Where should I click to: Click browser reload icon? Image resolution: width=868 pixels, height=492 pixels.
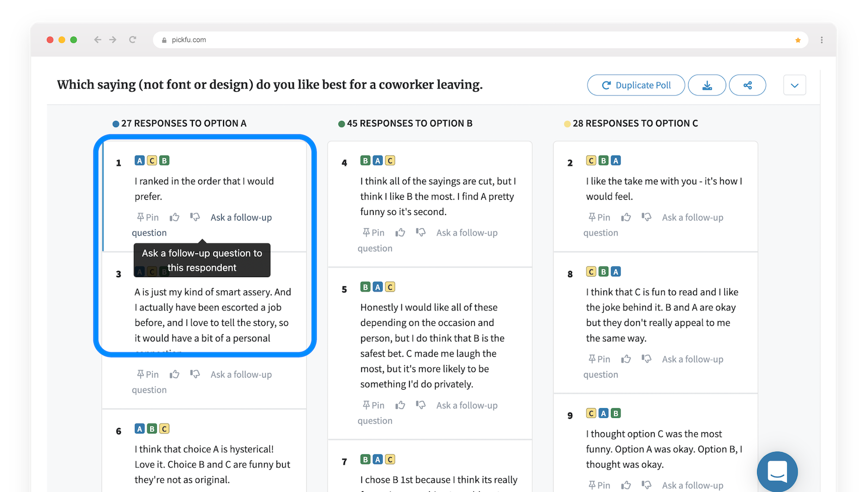133,40
